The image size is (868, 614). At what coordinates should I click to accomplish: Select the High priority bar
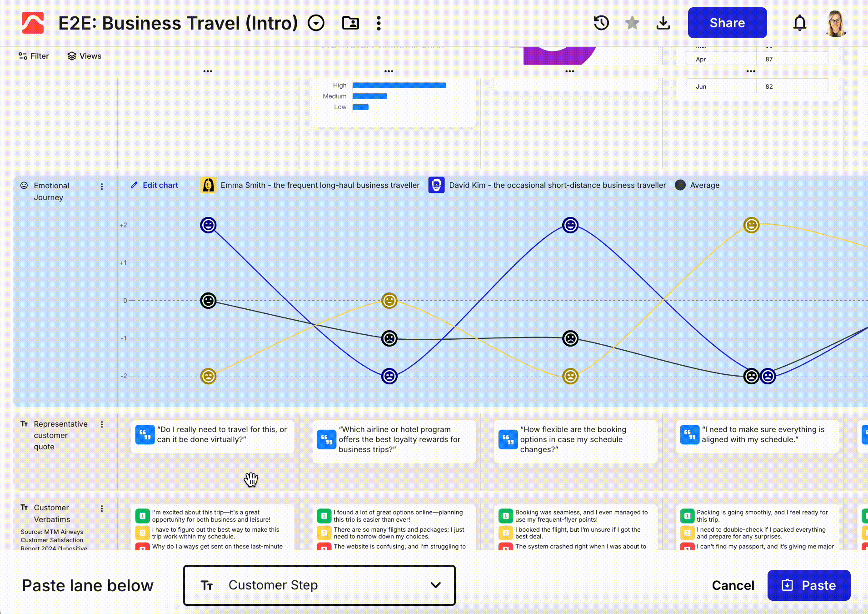(x=399, y=86)
